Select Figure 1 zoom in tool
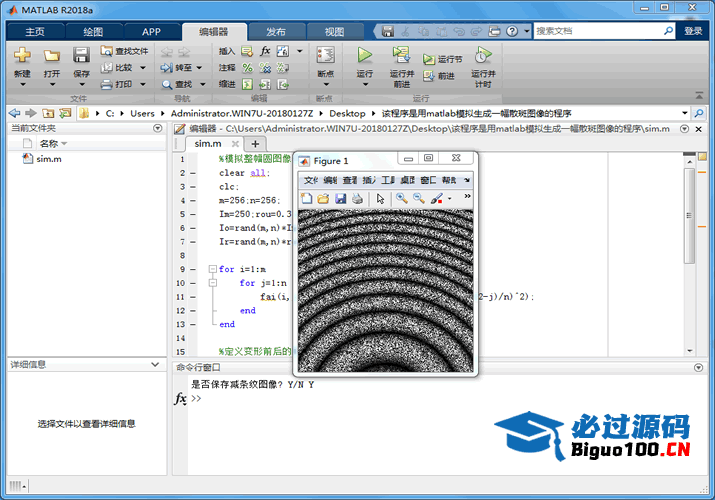The image size is (715, 500). click(x=402, y=198)
